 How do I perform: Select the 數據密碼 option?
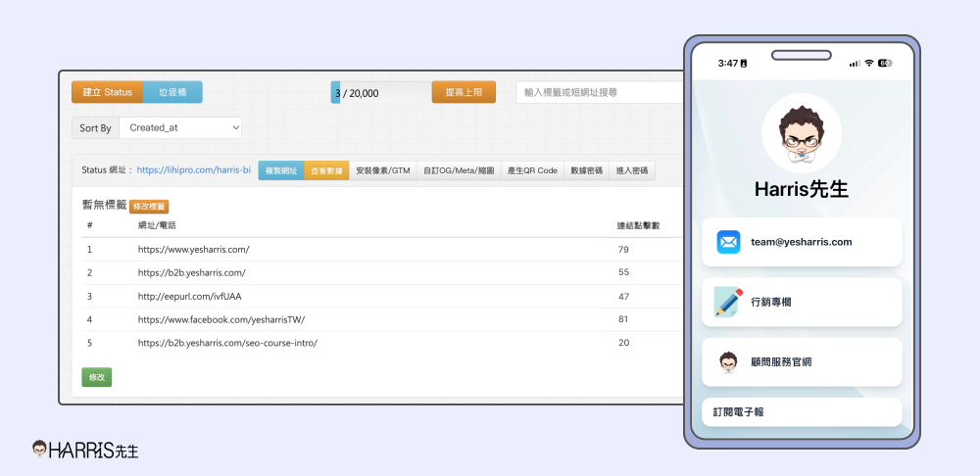586,170
